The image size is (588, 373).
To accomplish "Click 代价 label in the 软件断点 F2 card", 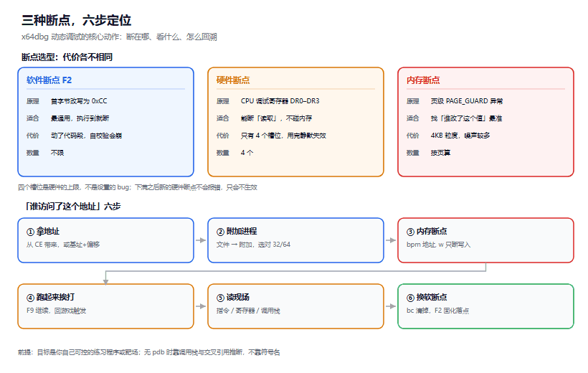I will point(32,136).
